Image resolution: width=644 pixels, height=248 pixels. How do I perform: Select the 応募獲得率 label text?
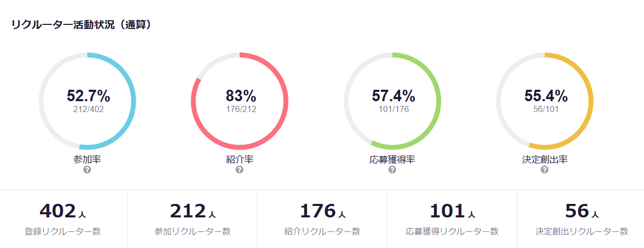coord(392,159)
